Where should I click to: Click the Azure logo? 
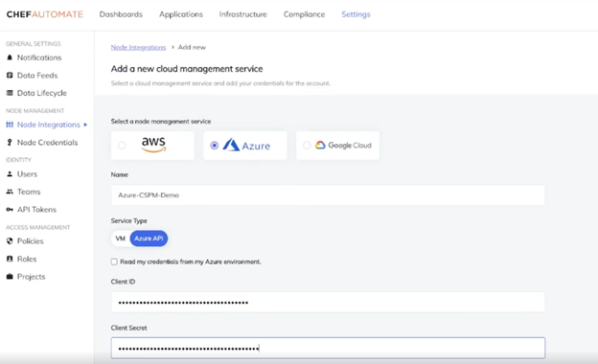click(246, 146)
